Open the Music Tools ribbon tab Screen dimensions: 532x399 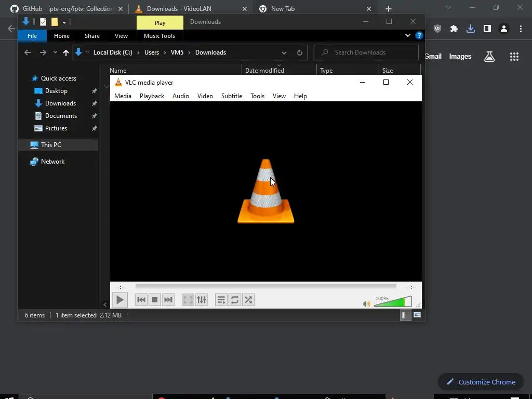159,36
